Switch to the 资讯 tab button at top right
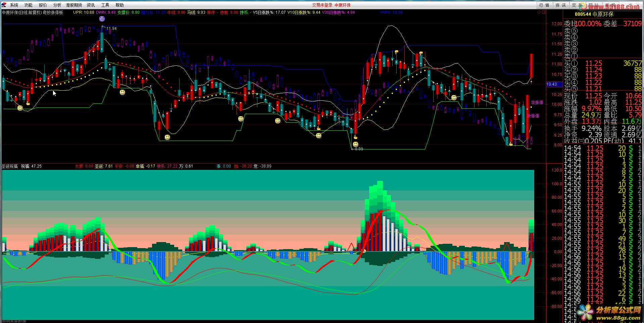The image size is (644, 323). click(x=560, y=5)
